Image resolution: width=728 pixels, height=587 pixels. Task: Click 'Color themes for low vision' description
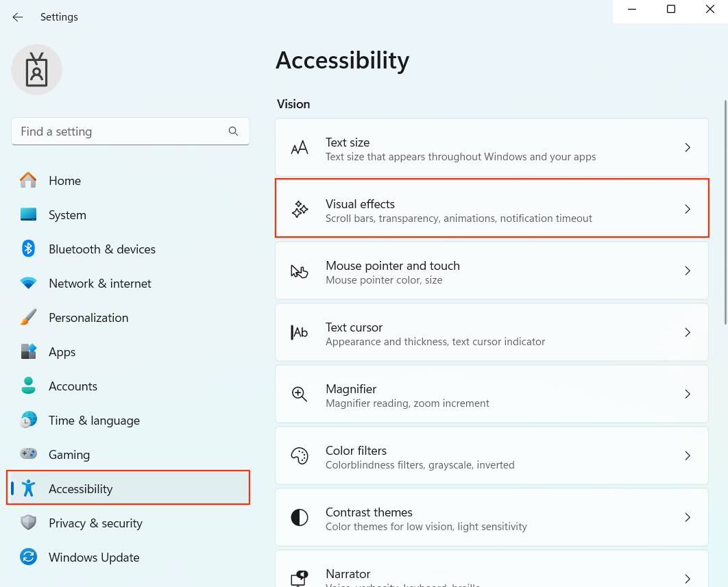[426, 527]
